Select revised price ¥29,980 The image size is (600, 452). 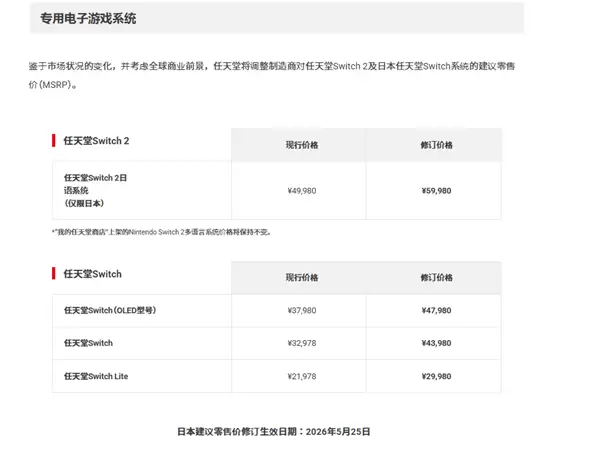click(436, 376)
